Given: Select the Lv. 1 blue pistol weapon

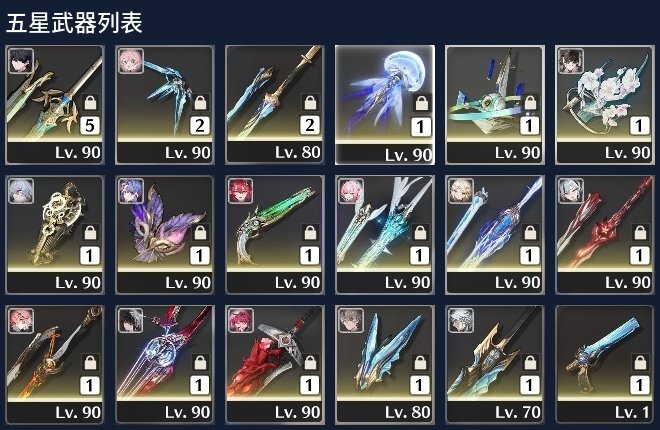Looking at the screenshot, I should click(x=604, y=364).
